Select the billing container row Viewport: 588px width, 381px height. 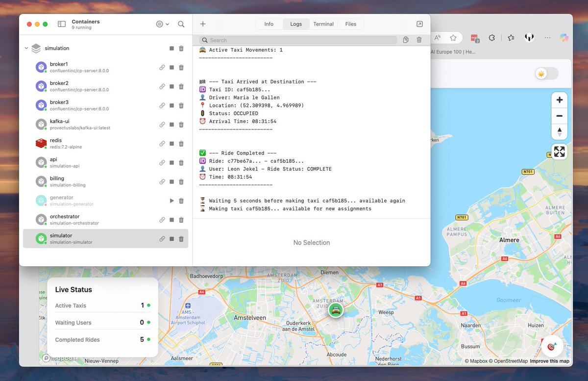point(105,181)
